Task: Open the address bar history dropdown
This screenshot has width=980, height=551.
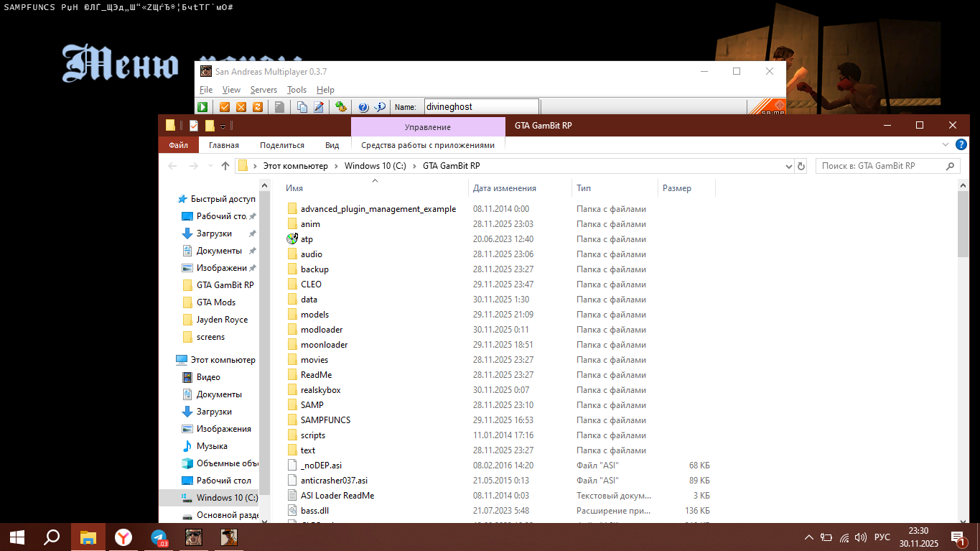Action: pos(789,166)
